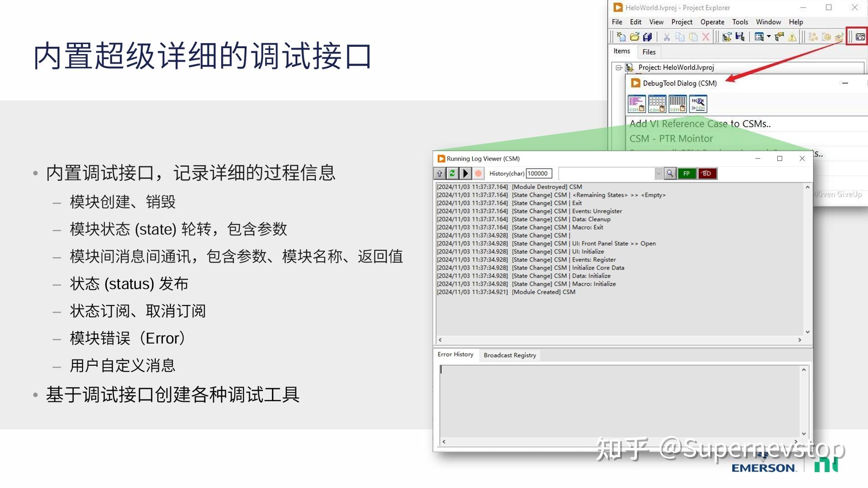Edit the History(char) value field
This screenshot has width=868, height=488.
[x=538, y=173]
